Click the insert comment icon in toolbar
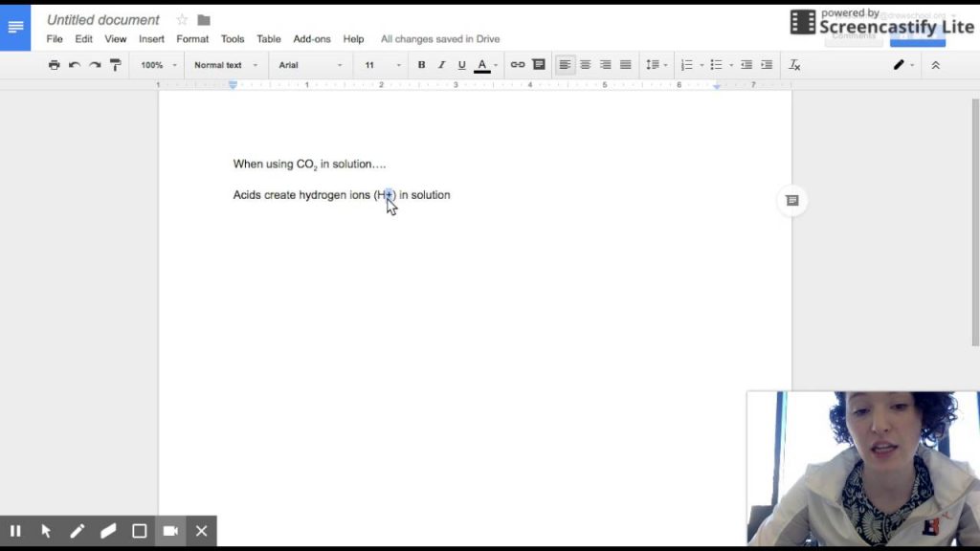980x551 pixels. pyautogui.click(x=537, y=64)
